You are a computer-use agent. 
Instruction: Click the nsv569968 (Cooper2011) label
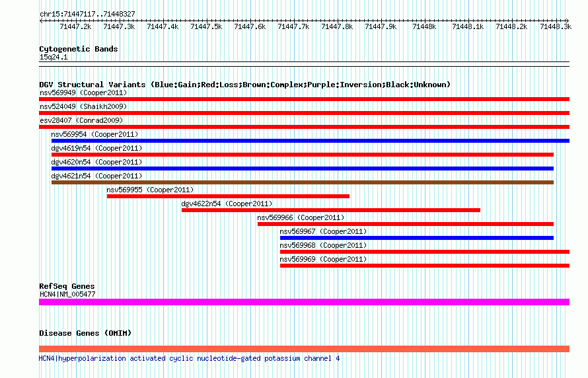pyautogui.click(x=323, y=245)
